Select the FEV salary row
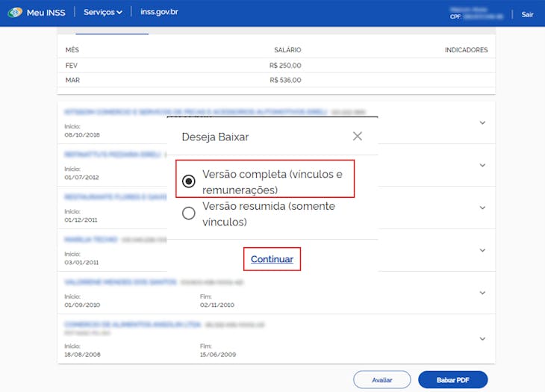 pyautogui.click(x=276, y=66)
